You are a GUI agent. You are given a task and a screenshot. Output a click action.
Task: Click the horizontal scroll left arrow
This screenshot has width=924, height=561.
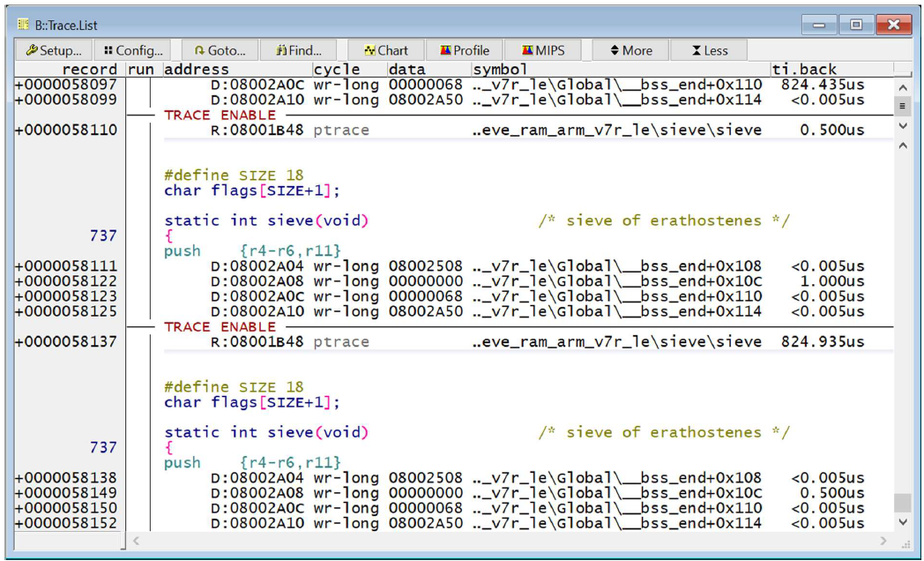tap(136, 540)
